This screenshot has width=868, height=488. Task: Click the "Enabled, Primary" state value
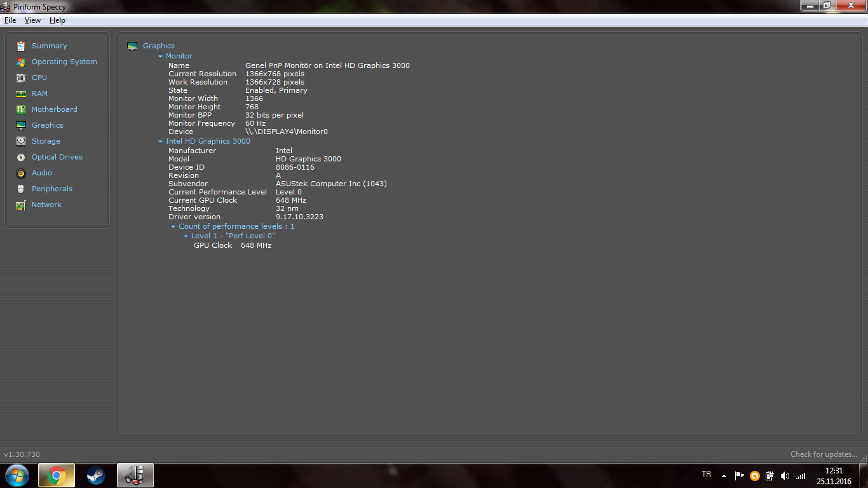point(276,90)
